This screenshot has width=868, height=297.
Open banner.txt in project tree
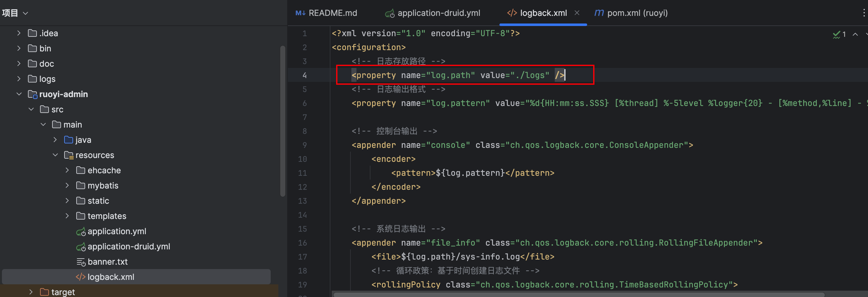click(107, 262)
